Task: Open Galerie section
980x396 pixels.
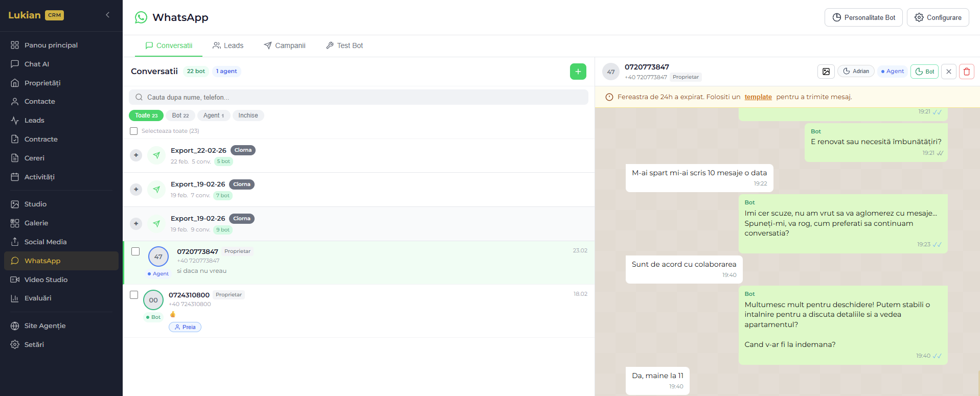Action: pyautogui.click(x=61, y=223)
